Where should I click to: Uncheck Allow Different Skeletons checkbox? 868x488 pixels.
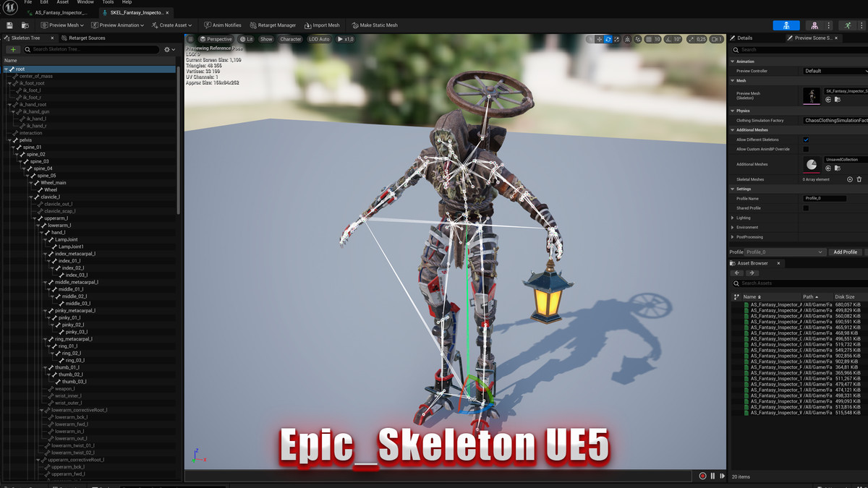[x=806, y=140]
